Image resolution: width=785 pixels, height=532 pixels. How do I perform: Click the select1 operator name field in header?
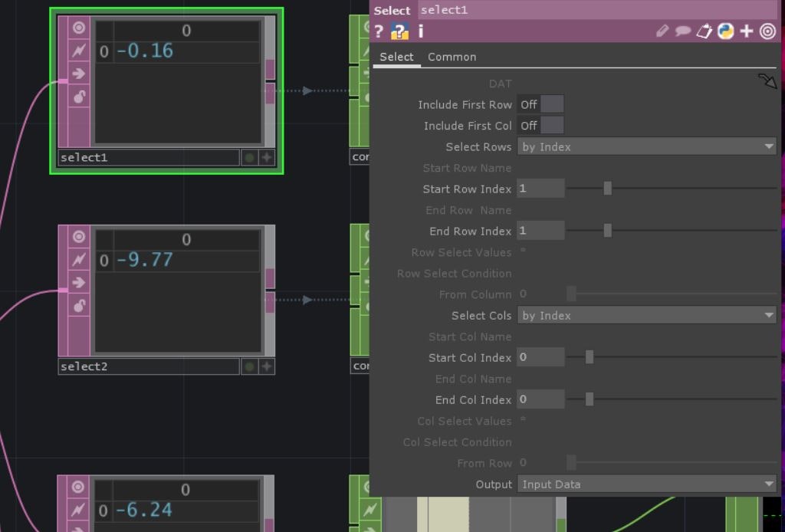(x=598, y=10)
